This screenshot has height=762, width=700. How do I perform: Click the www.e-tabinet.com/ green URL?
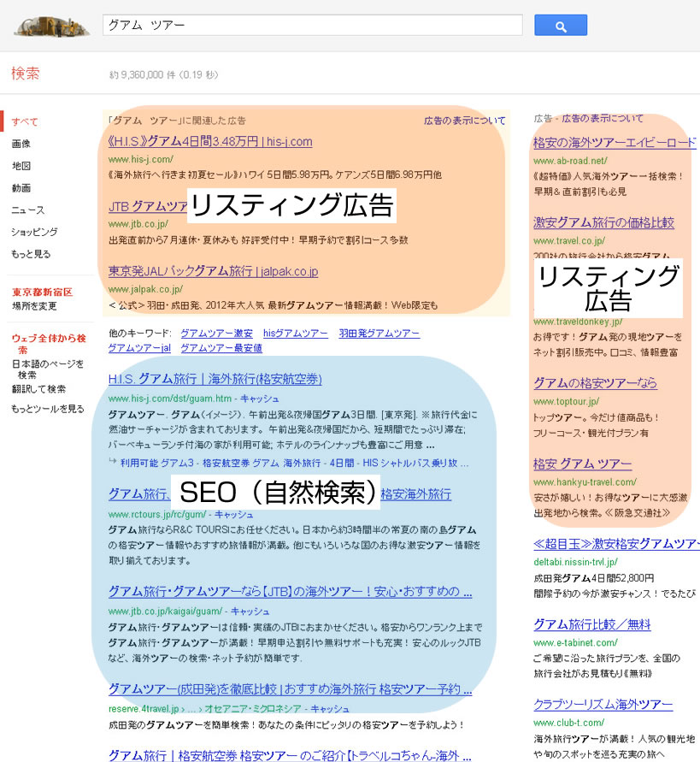(576, 642)
